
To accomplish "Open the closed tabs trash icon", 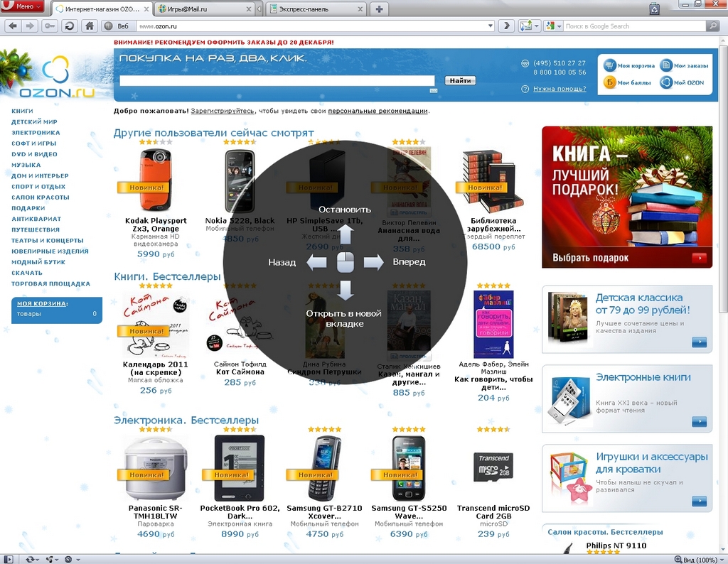I will click(x=654, y=9).
